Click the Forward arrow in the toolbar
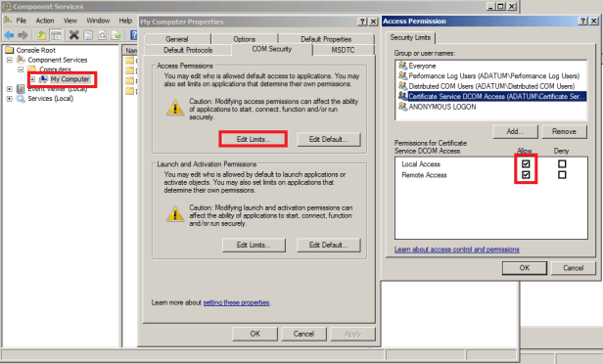 coord(23,36)
